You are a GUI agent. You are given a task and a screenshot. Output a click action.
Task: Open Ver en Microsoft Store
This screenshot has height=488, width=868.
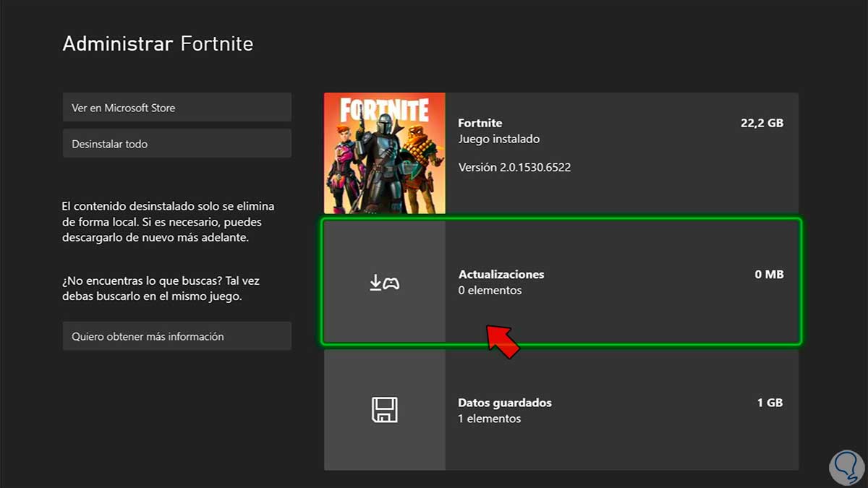177,107
